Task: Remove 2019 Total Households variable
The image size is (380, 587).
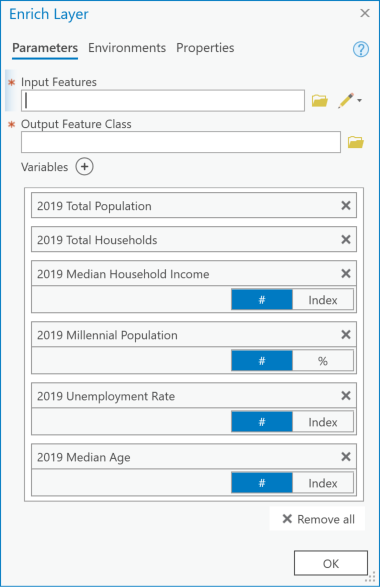Action: click(x=346, y=240)
